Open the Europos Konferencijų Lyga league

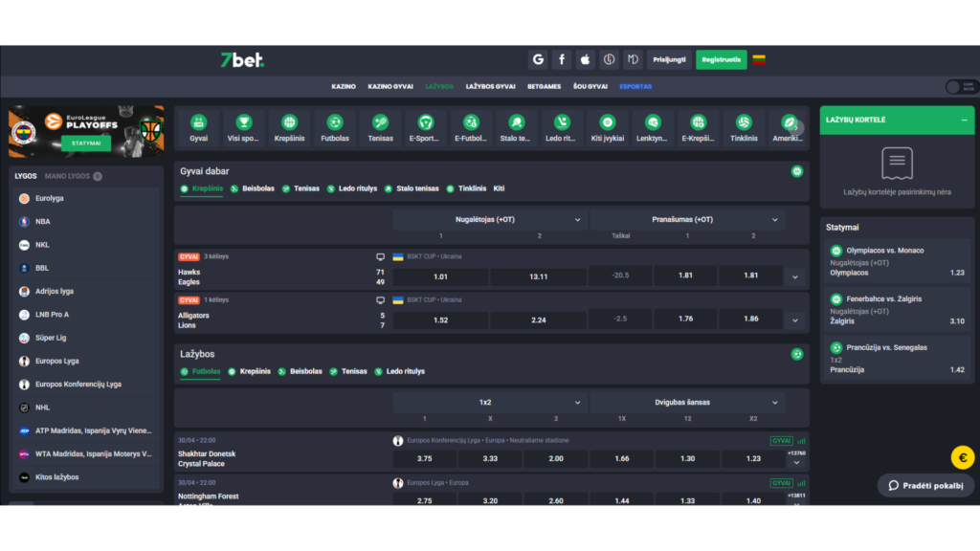point(87,385)
